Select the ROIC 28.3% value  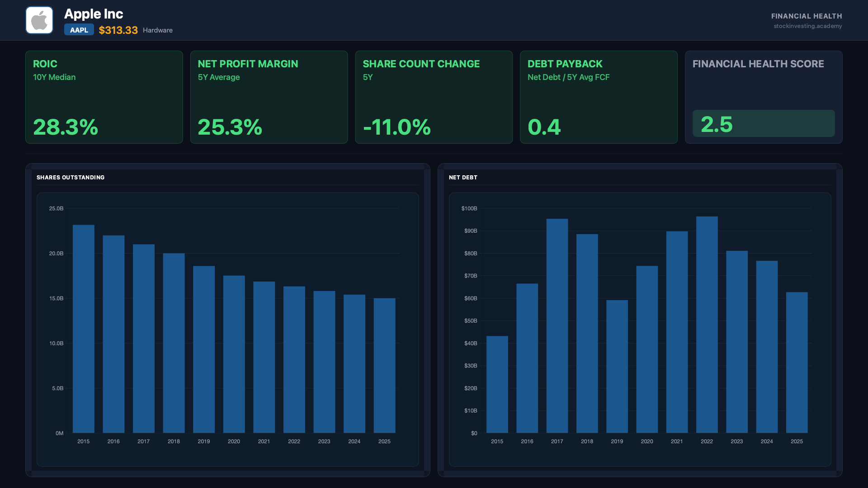[x=66, y=127]
